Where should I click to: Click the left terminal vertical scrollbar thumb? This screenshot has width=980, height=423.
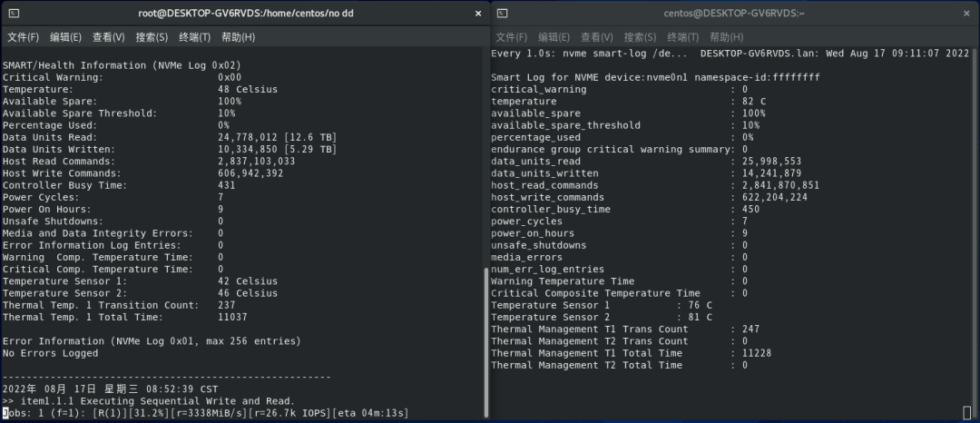[x=486, y=342]
